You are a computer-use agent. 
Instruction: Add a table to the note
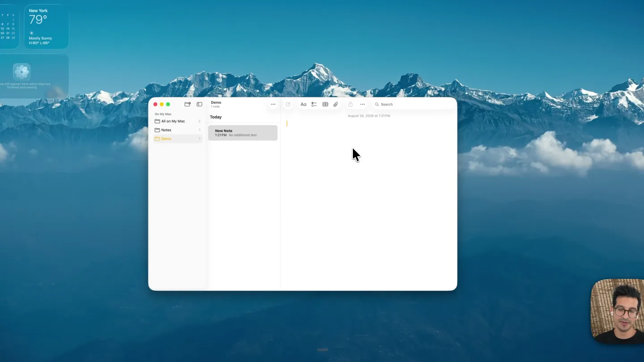point(325,104)
